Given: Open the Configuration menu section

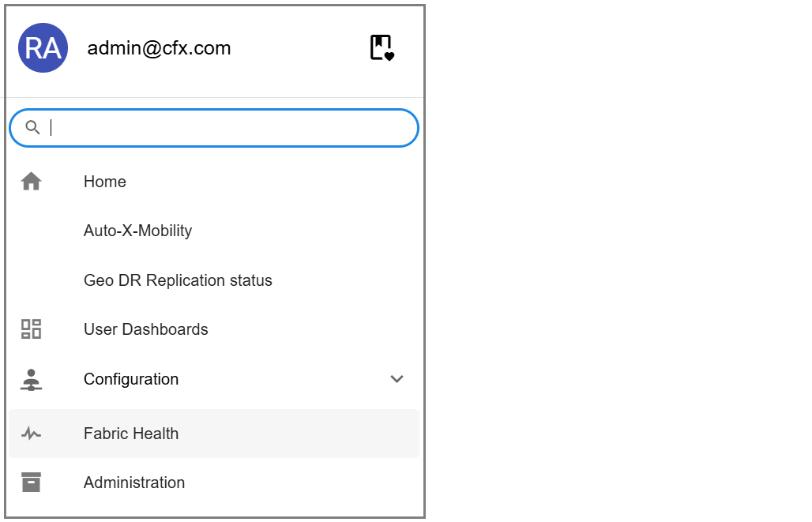Looking at the screenshot, I should pos(131,379).
